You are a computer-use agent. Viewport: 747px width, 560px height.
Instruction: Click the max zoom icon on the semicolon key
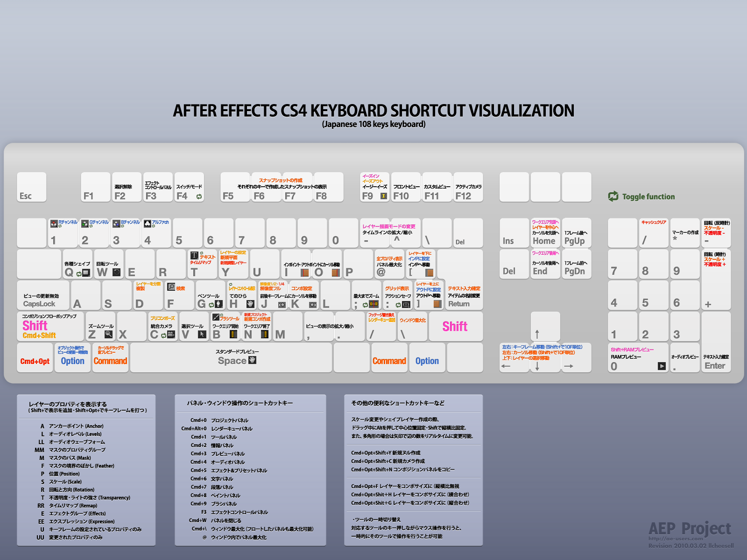pos(374,304)
